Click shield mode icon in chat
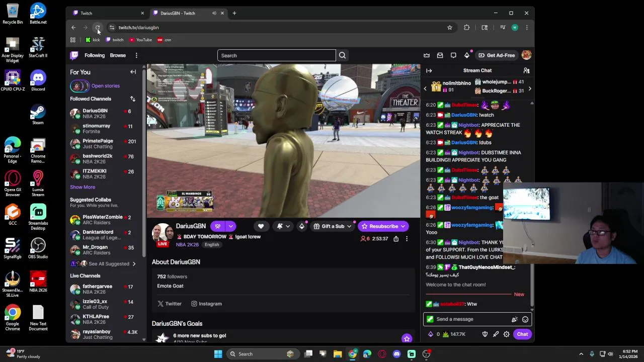Viewport: 644px width, 362px height. [485, 334]
